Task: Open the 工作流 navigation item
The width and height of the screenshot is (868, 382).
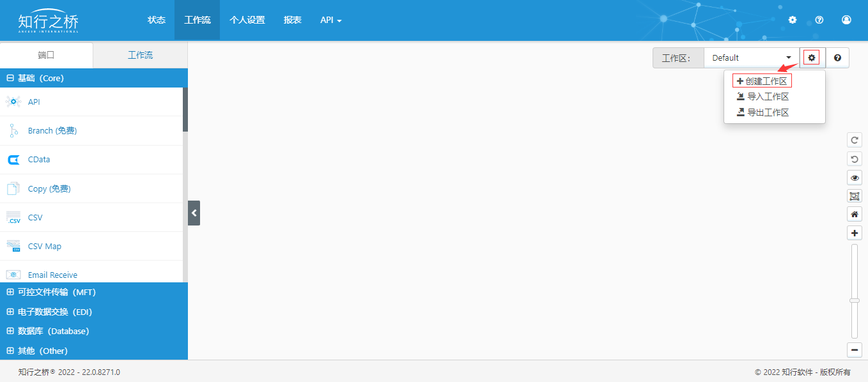Action: coord(197,20)
